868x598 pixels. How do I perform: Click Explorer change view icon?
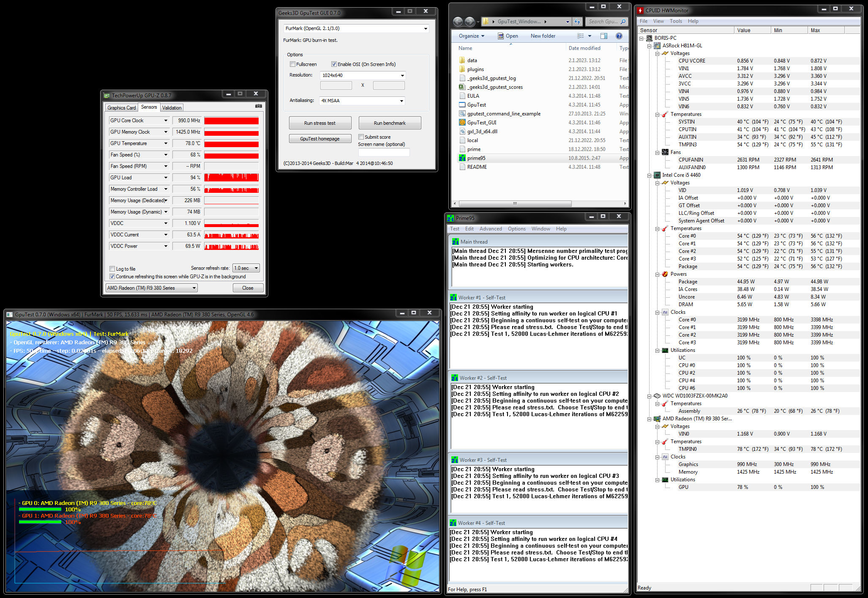coord(581,36)
